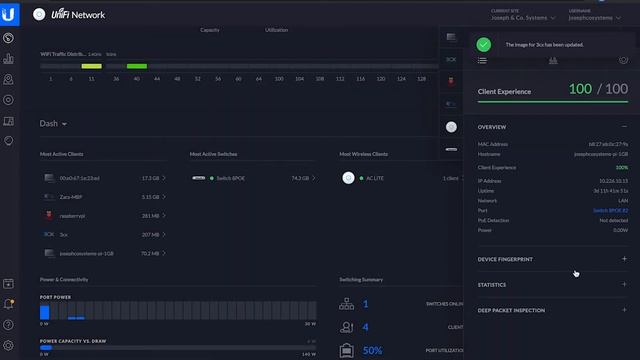Click the yellow channel 11 WiFi bar
The width and height of the screenshot is (640, 360).
click(91, 66)
